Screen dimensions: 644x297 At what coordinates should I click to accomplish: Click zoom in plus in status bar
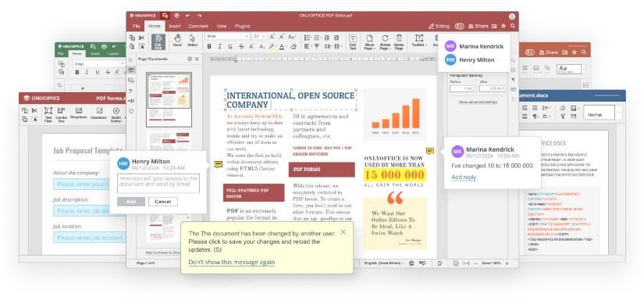tap(507, 263)
